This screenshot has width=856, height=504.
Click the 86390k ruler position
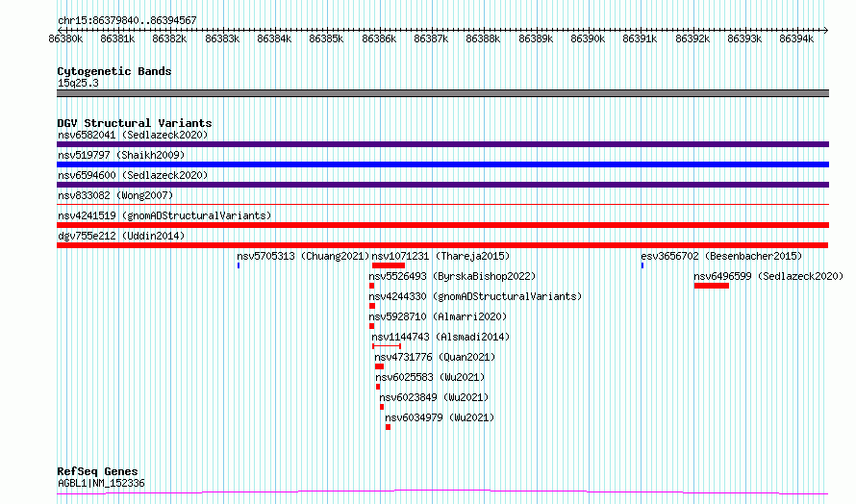click(x=588, y=38)
